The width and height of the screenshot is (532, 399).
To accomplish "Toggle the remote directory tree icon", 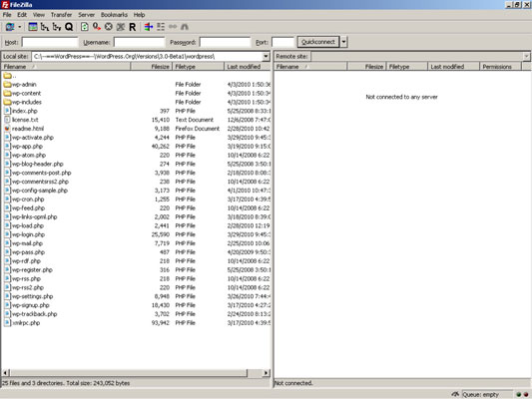I will [57, 27].
